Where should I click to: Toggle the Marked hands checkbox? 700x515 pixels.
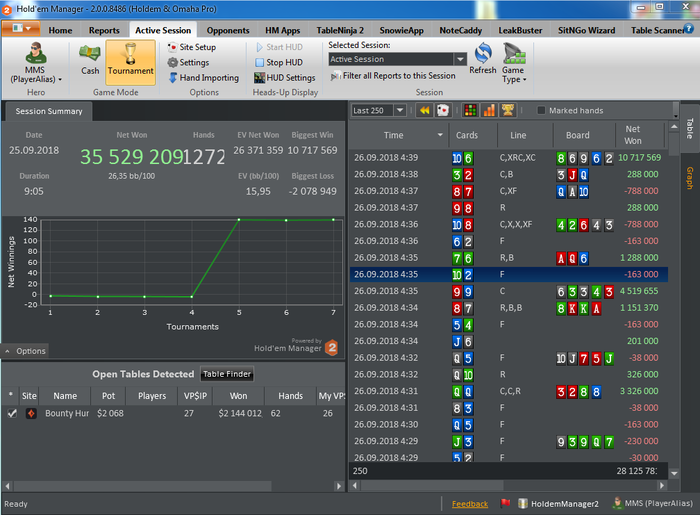pos(541,110)
